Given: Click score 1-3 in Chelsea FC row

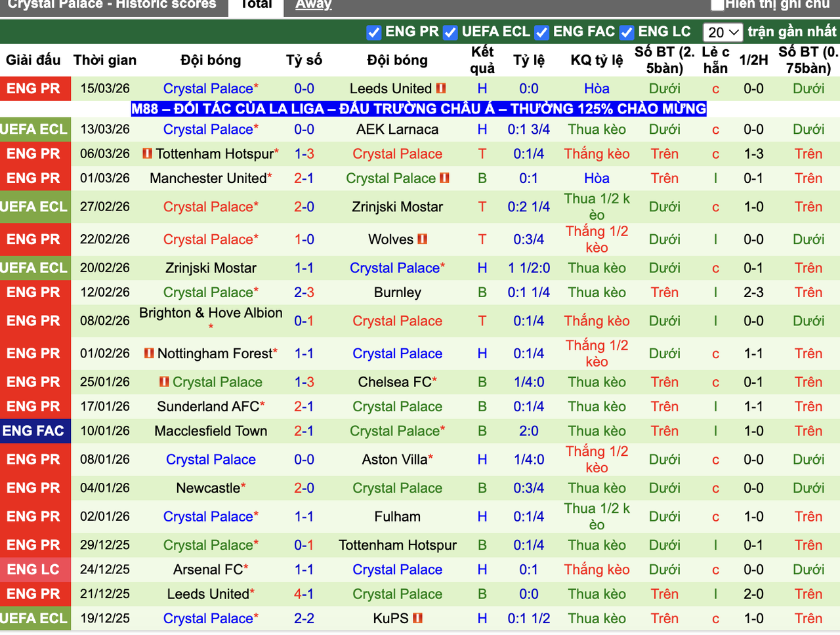Looking at the screenshot, I should (304, 382).
